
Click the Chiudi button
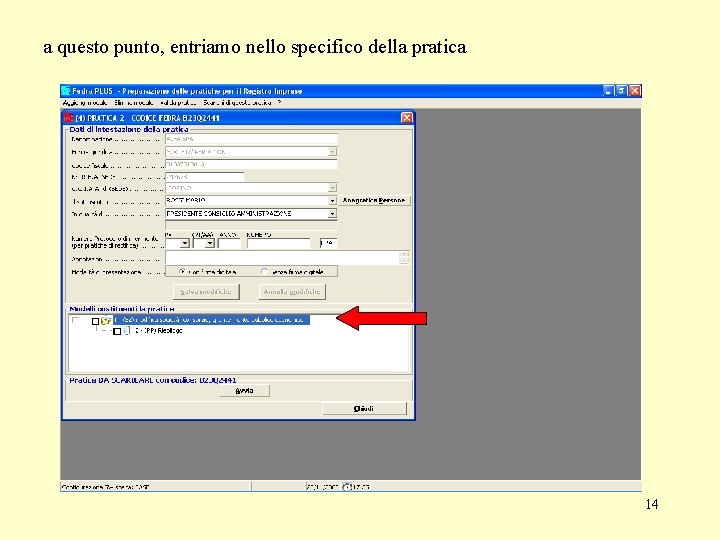tap(364, 408)
